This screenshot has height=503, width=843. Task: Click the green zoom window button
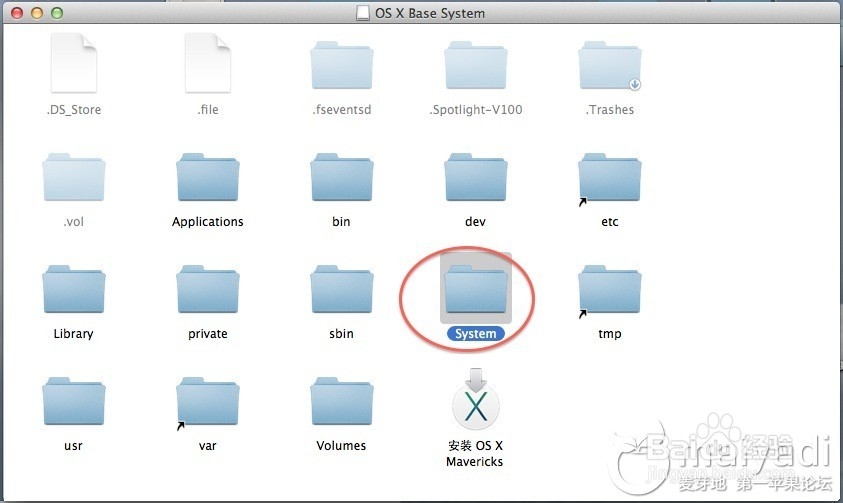point(56,14)
